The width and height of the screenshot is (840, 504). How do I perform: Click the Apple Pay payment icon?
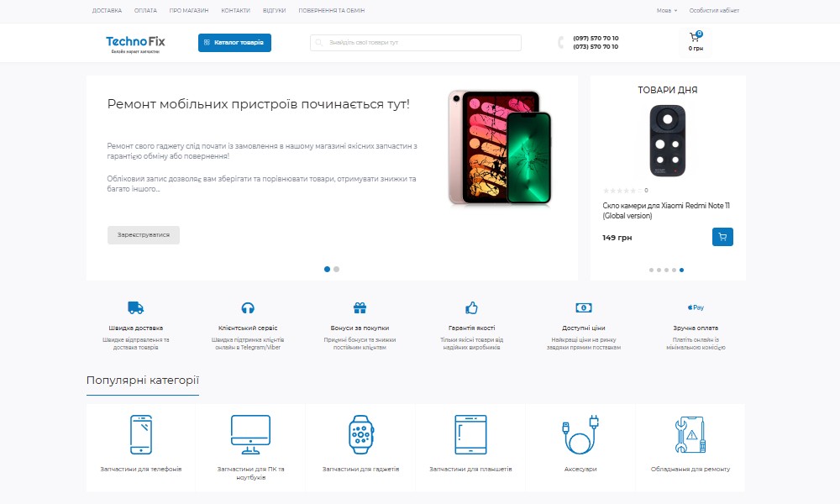[x=696, y=307]
